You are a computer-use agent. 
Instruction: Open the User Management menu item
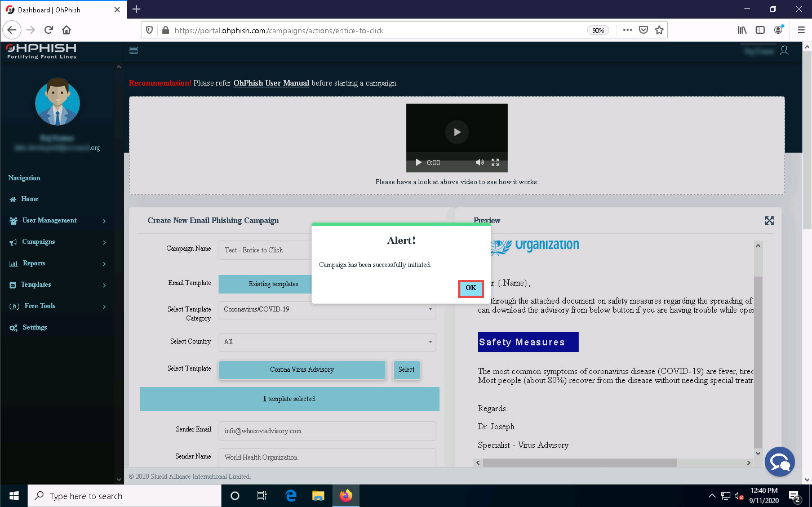coord(50,220)
